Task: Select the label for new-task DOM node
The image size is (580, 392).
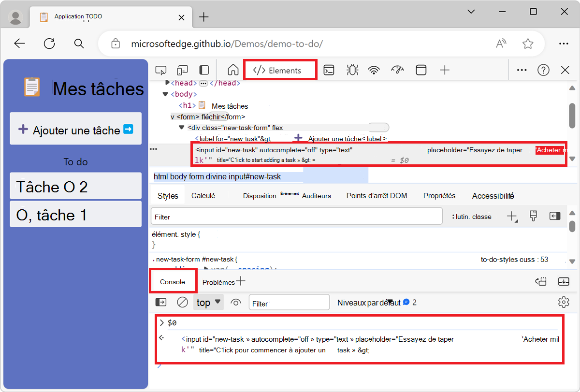Action: 290,139
